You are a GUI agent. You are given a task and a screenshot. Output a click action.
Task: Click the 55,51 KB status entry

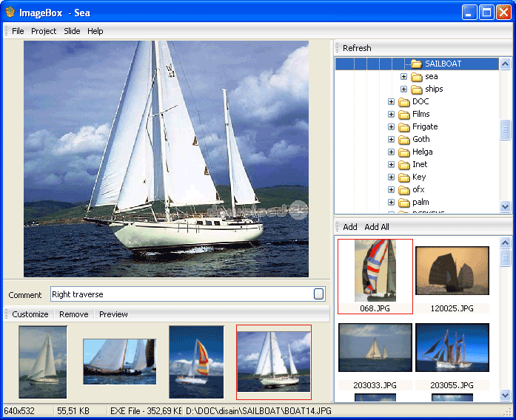[73, 411]
